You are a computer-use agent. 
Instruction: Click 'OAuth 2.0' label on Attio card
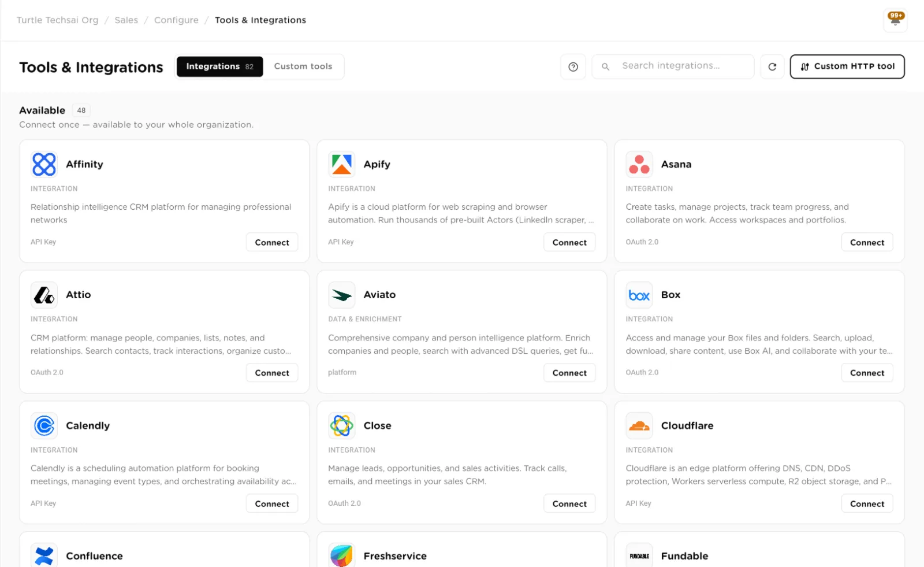(x=47, y=373)
